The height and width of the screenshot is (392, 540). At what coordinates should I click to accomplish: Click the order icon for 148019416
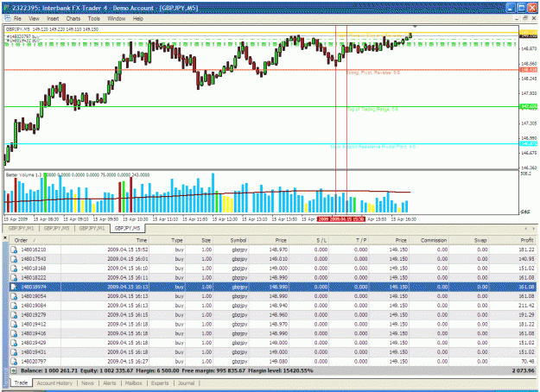click(14, 333)
